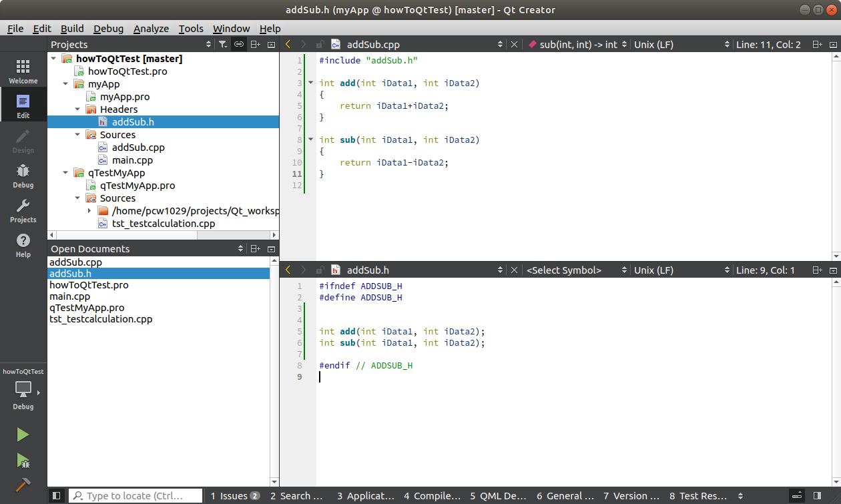Toggle synchronize with editor link icon

click(239, 45)
